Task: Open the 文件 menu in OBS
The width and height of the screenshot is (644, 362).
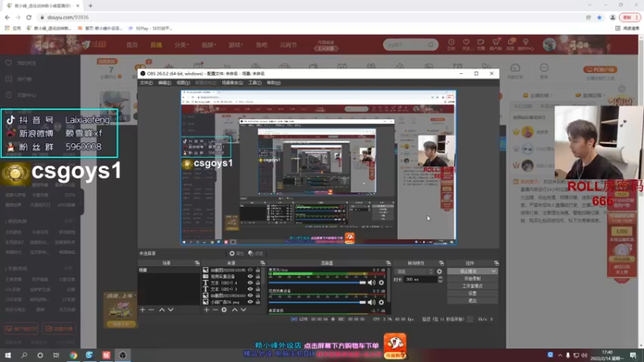Action: 146,83
